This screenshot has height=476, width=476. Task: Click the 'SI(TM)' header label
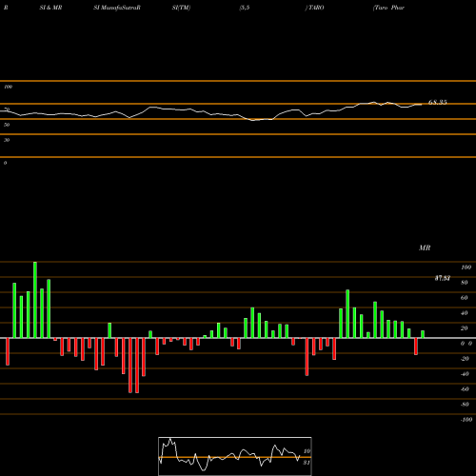pyautogui.click(x=181, y=8)
